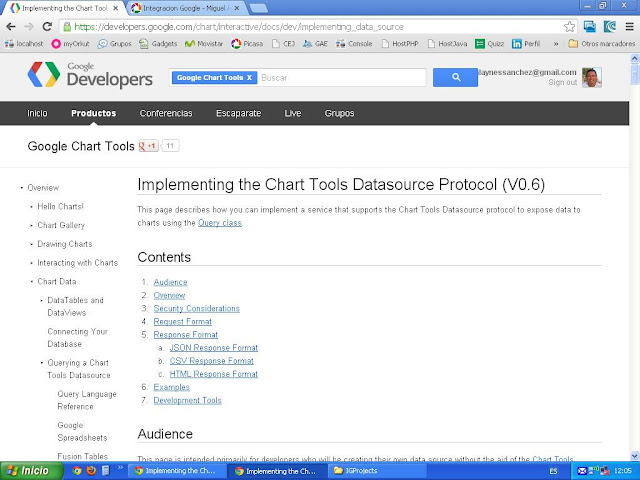The image size is (640, 480).
Task: Open the Quizz bookmark
Action: [x=490, y=44]
